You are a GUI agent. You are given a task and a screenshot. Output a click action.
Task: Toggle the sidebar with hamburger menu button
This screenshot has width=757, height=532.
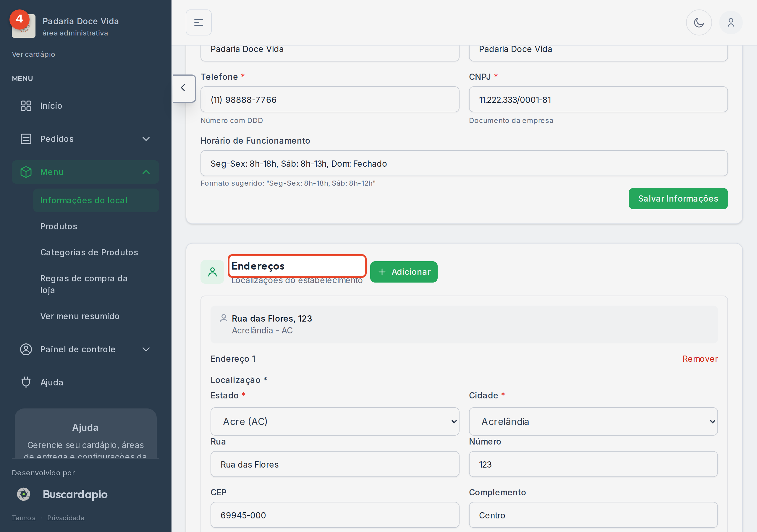(x=198, y=22)
